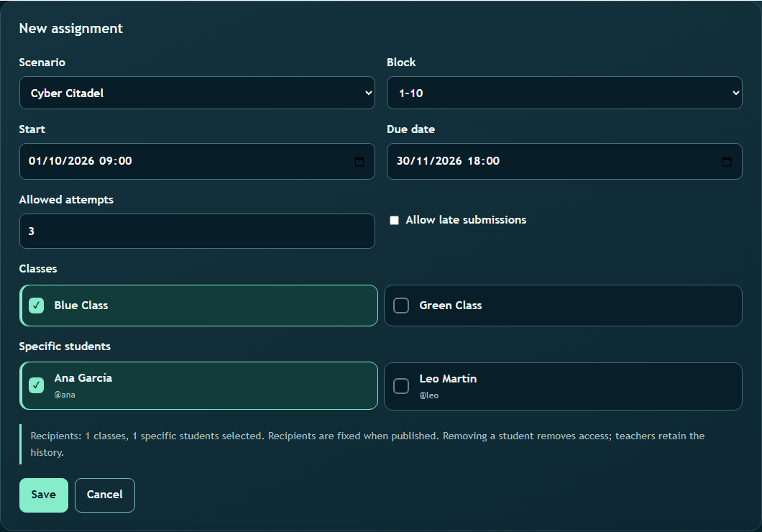Click the Allowed attempts label
The image size is (762, 532).
[66, 200]
